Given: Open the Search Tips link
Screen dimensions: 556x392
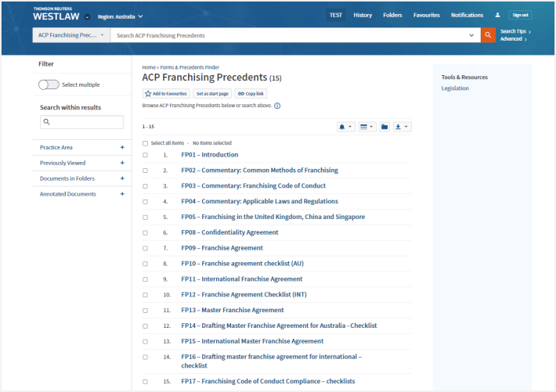Looking at the screenshot, I should click(515, 31).
